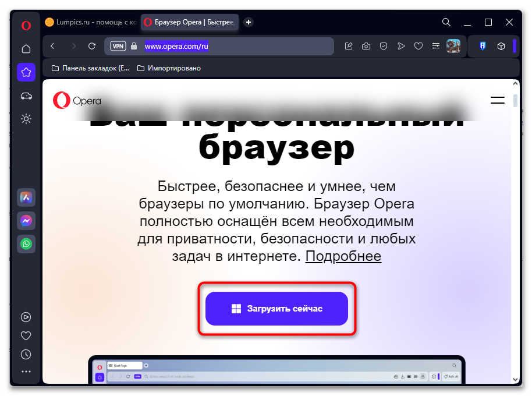Switch to the Браузер Opera tab

pos(189,22)
